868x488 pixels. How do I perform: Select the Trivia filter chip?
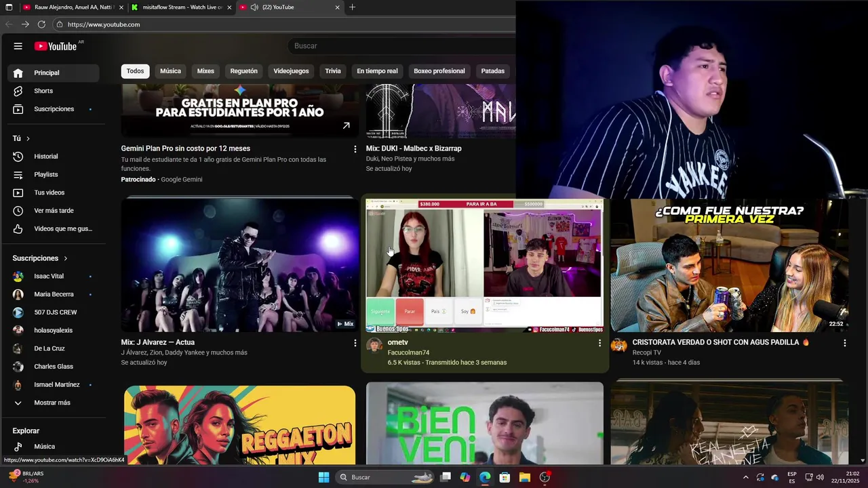[x=333, y=71]
